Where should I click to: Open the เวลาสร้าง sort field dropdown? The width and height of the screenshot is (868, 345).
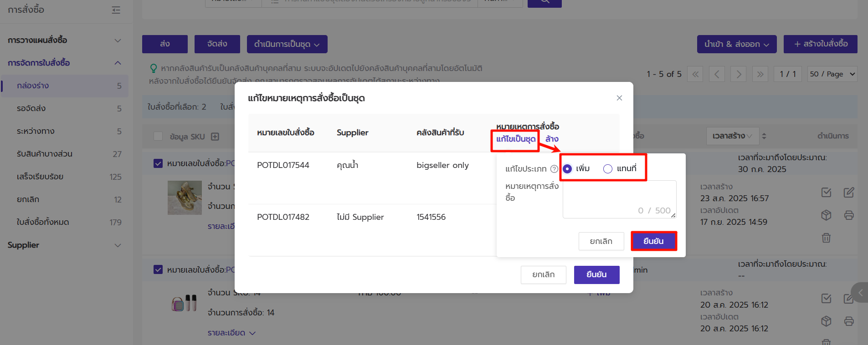tap(733, 136)
